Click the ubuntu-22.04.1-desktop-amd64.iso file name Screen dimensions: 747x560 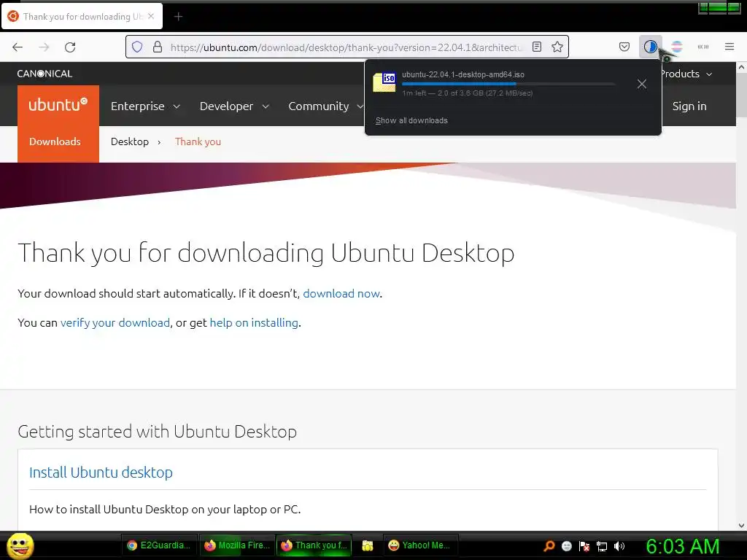(x=463, y=75)
